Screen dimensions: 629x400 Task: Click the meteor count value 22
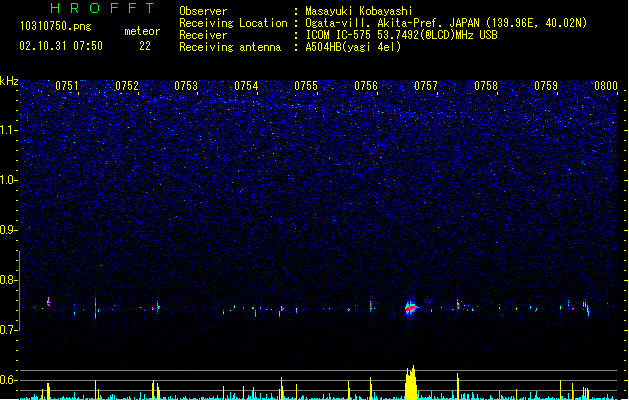(x=145, y=46)
